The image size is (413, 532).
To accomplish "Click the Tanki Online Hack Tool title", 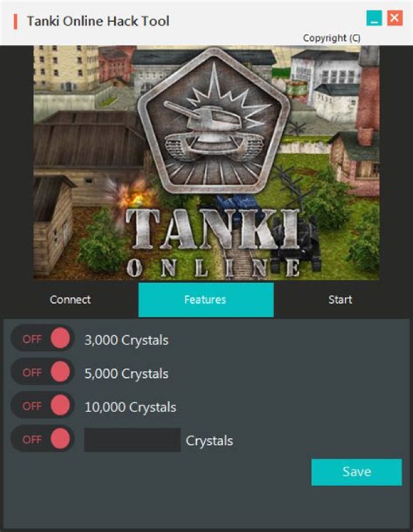I will click(x=98, y=21).
